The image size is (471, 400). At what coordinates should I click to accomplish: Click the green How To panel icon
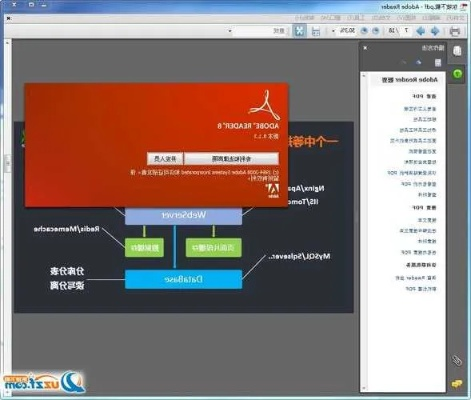click(458, 73)
